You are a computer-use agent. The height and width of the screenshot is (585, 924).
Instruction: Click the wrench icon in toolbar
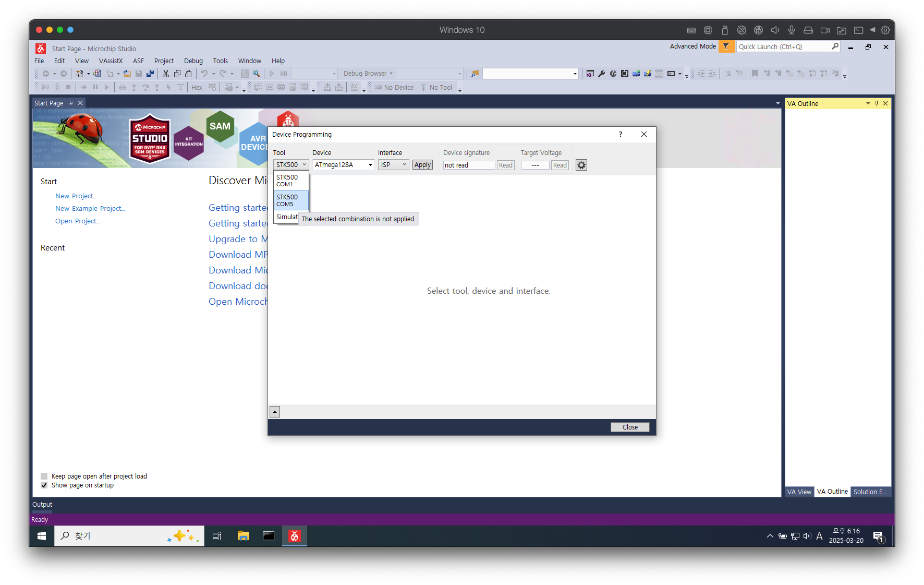[602, 74]
